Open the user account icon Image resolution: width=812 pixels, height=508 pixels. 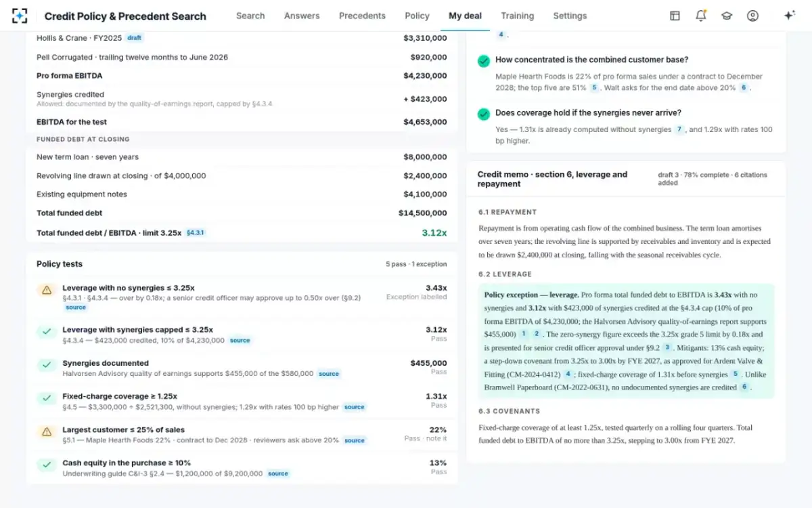point(752,16)
